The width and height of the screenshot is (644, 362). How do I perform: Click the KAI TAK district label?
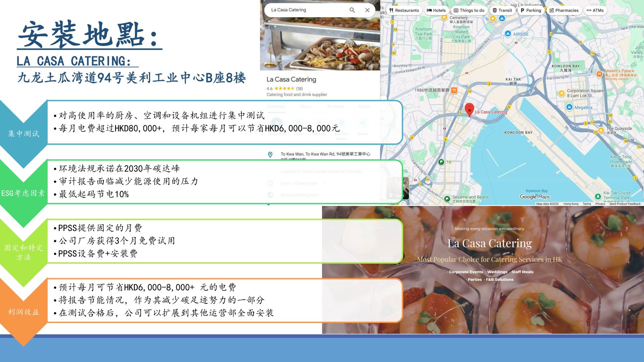tap(513, 81)
